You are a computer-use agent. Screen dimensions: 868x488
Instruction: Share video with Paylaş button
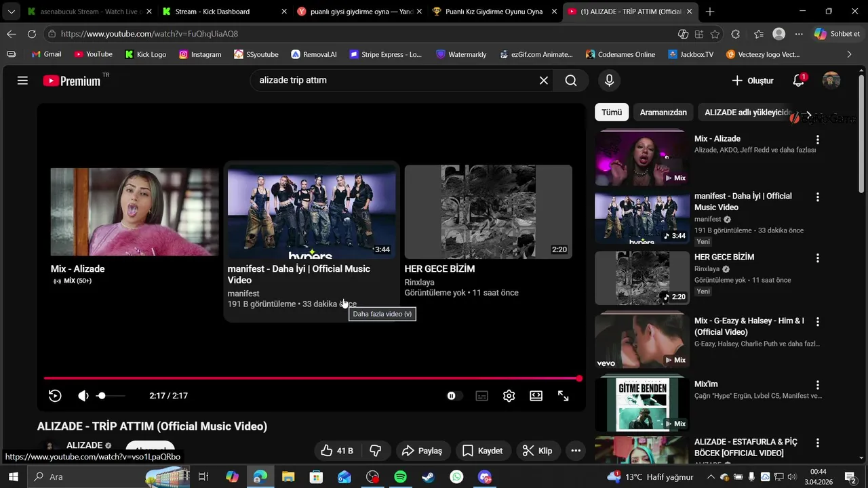422,451
